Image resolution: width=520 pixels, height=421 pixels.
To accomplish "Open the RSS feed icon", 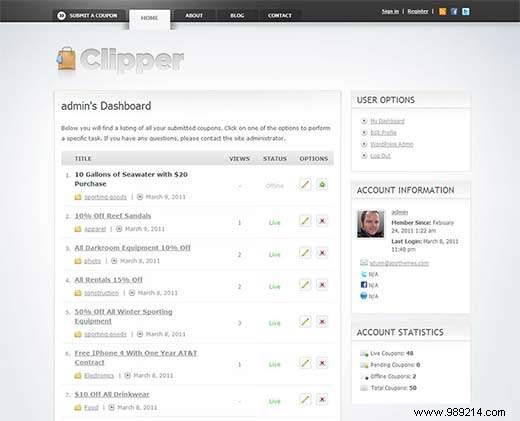I will click(442, 12).
